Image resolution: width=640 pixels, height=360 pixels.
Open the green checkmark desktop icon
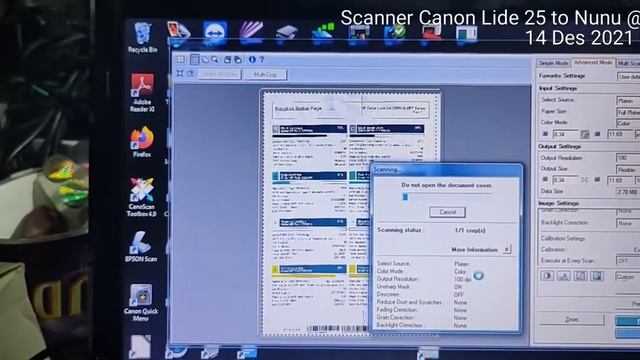click(395, 32)
